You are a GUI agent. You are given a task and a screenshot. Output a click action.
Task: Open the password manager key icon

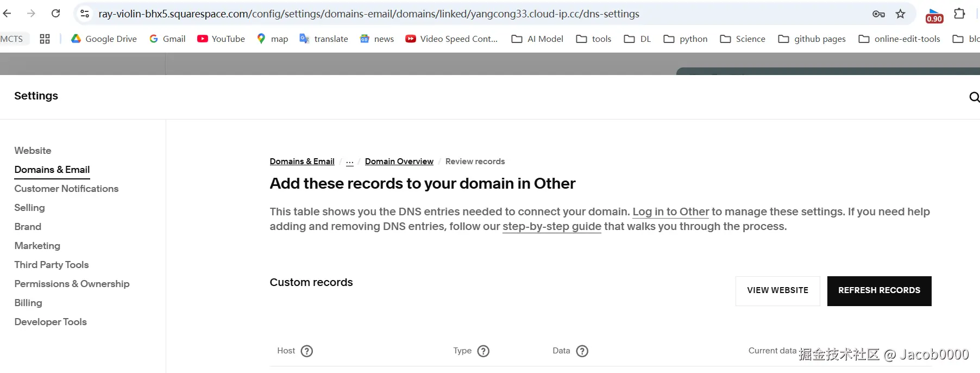point(878,14)
